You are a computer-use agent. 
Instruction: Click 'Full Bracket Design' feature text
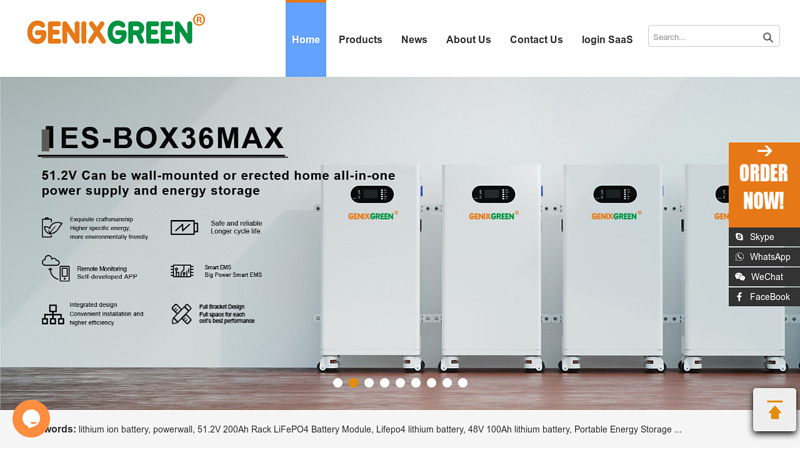pos(221,307)
